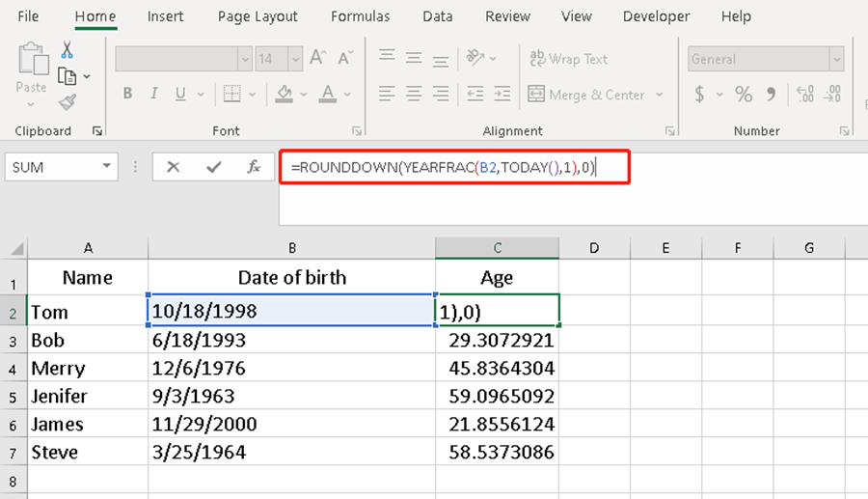The image size is (868, 499).
Task: Open Alignment settings dialog launcher
Action: point(670,130)
